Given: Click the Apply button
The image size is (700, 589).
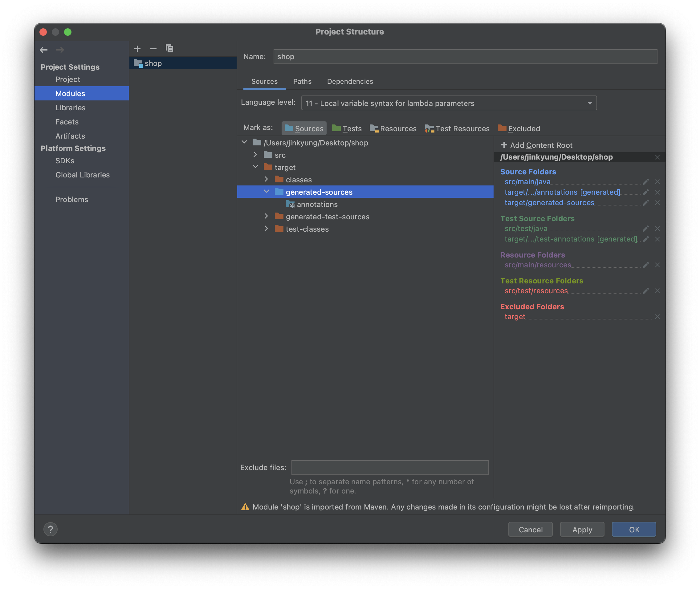Looking at the screenshot, I should click(582, 530).
